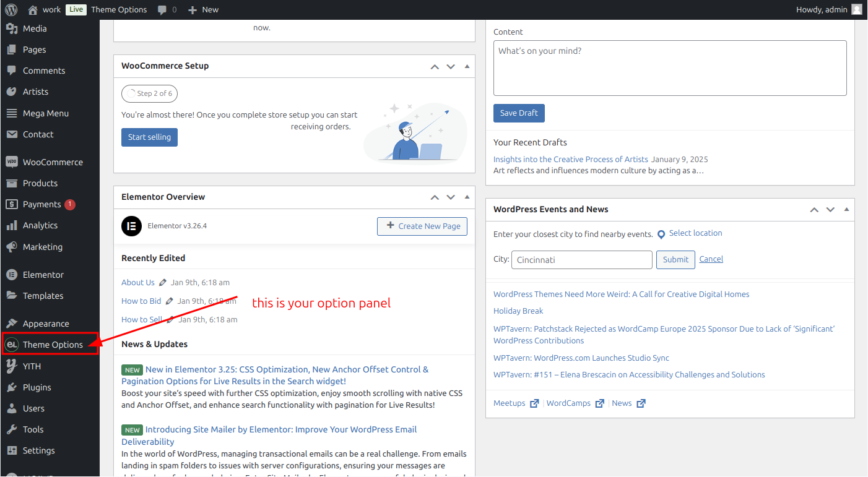Screen dimensions: 868x477
Task: Click the Products box icon
Action: (x=11, y=183)
